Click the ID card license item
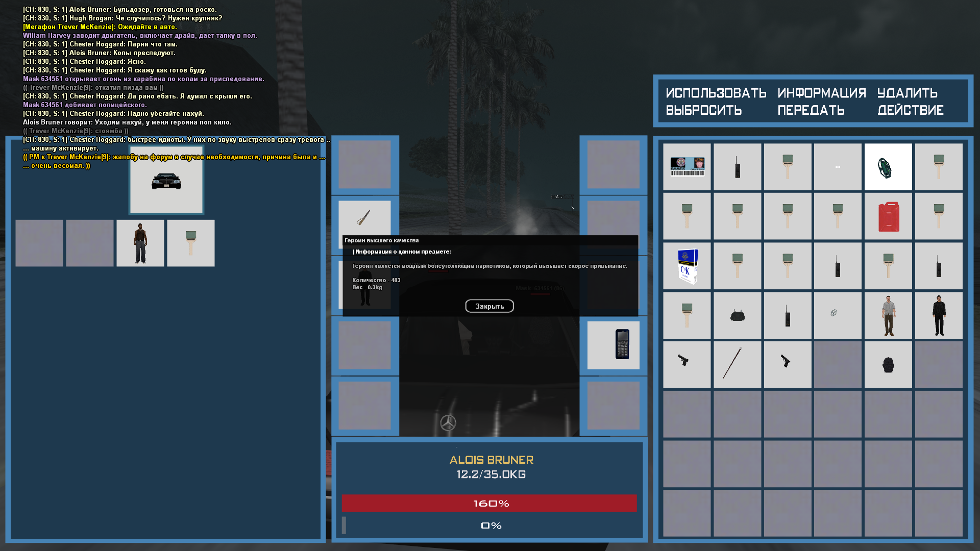The height and width of the screenshot is (551, 980). (687, 167)
